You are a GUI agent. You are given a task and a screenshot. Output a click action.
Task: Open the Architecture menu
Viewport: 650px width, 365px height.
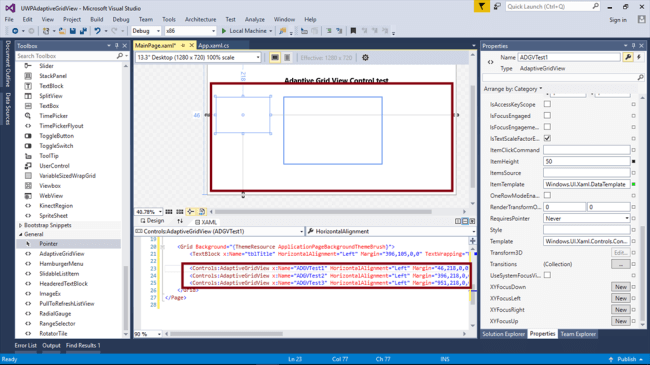[200, 19]
